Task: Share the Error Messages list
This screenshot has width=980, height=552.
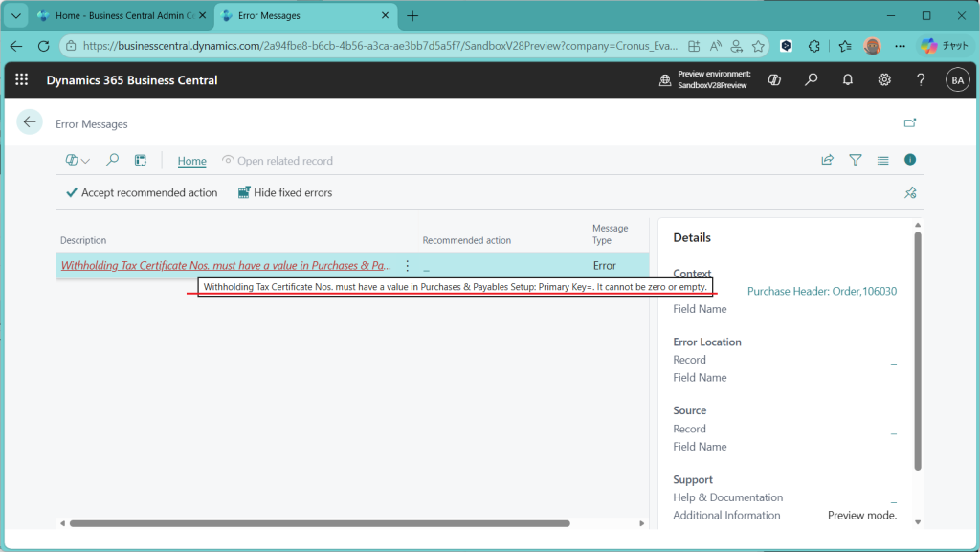Action: pos(827,161)
